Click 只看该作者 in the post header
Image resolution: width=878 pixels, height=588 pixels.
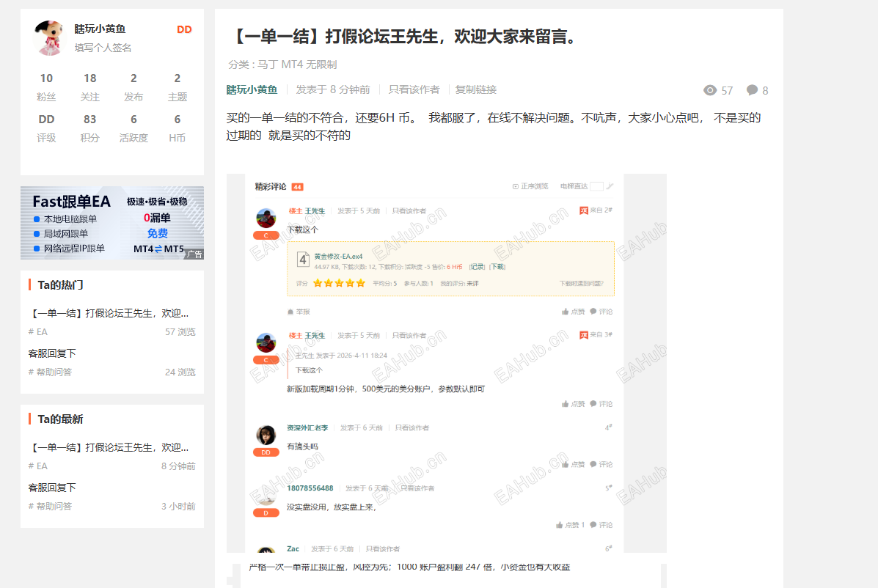coord(414,89)
